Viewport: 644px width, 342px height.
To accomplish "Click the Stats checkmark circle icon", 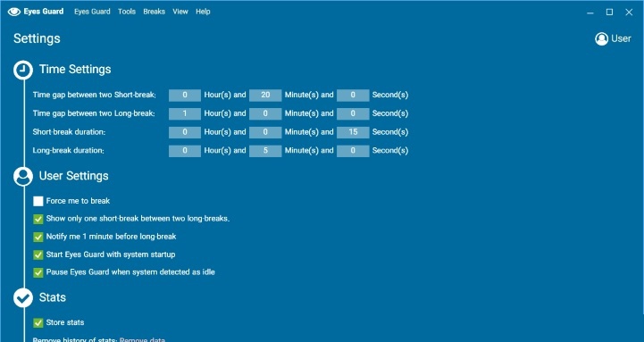I will (x=23, y=298).
